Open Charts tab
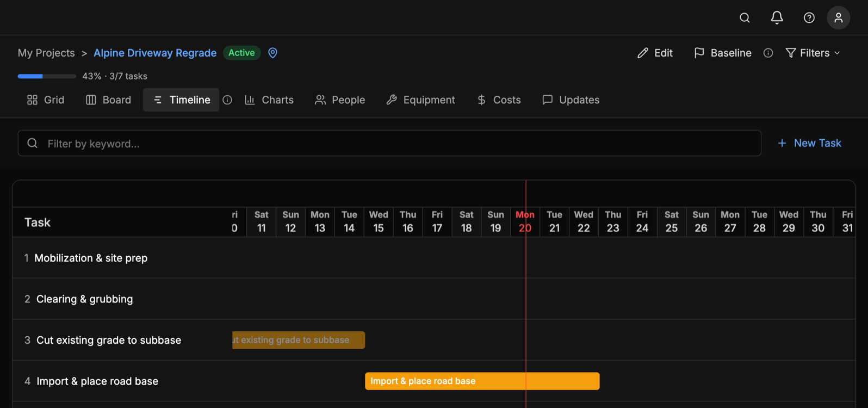 click(x=269, y=100)
